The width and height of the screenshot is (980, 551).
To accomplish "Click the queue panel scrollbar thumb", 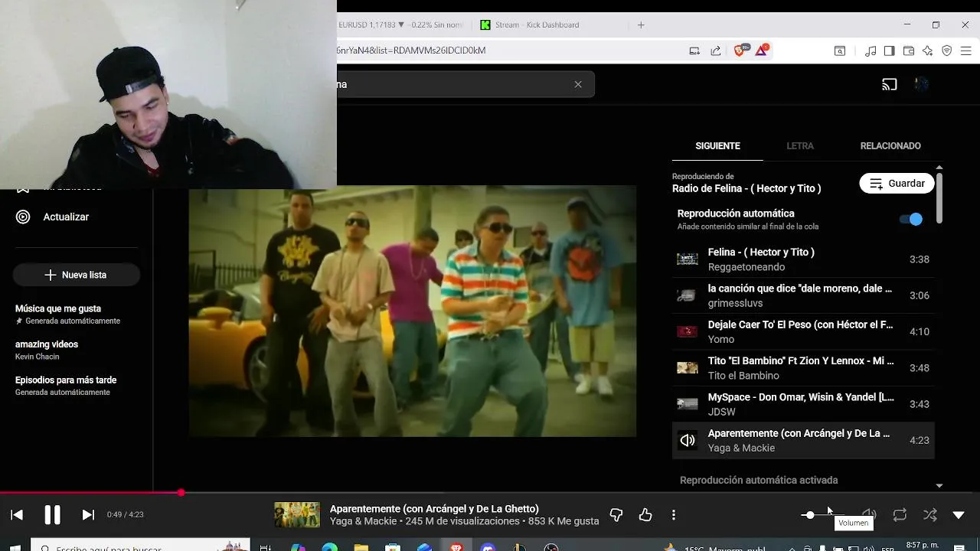I will (939, 197).
